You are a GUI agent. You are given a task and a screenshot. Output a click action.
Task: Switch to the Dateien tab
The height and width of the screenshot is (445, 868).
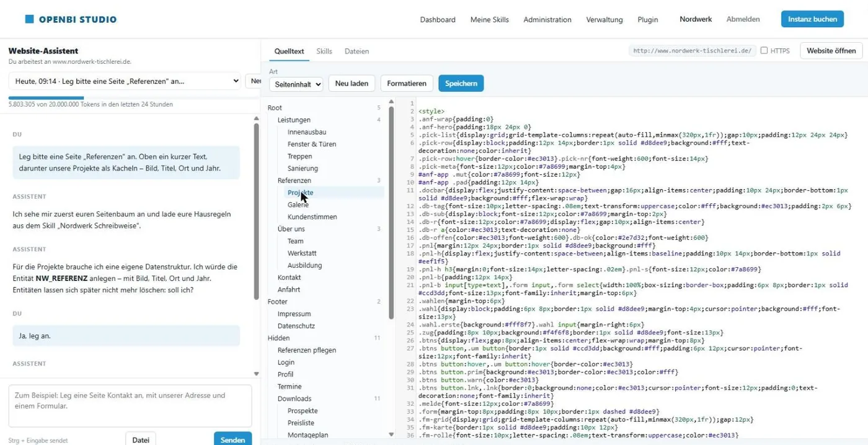click(356, 51)
